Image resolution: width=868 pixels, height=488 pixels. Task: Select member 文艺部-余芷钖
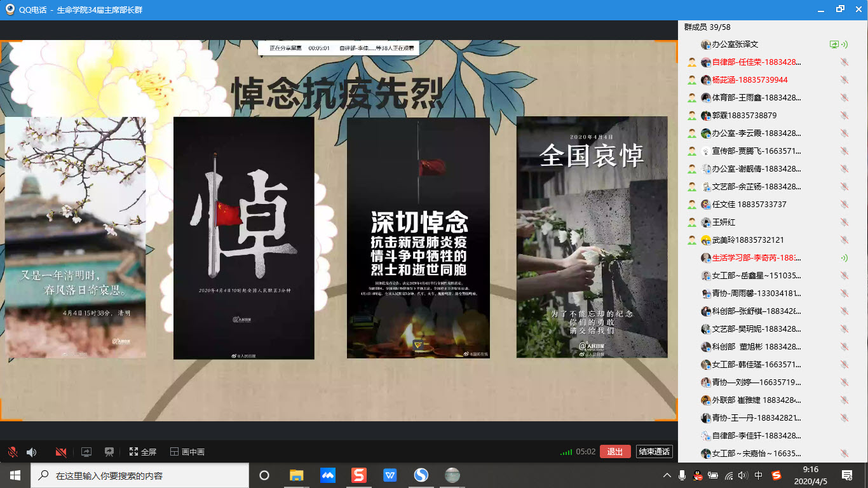pos(756,187)
